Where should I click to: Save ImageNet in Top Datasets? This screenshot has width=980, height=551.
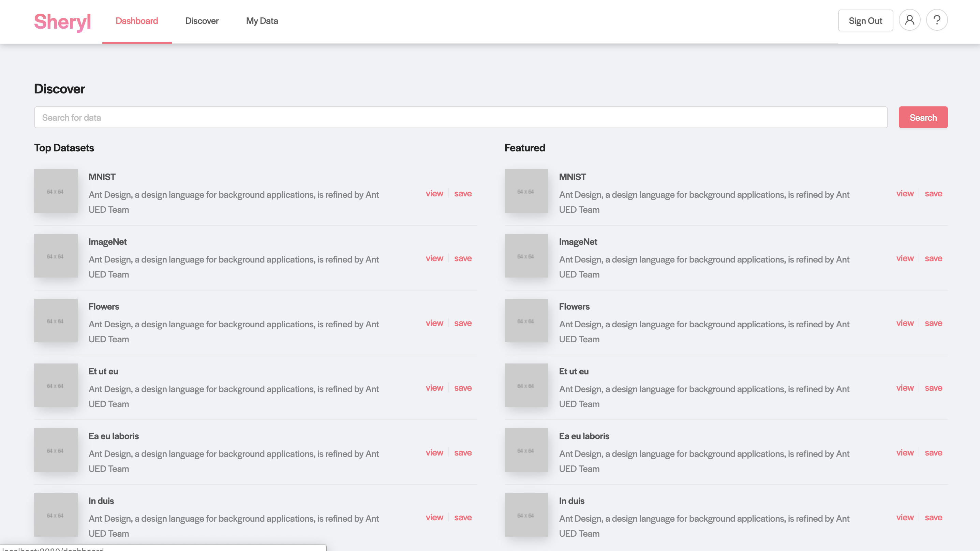[463, 258]
